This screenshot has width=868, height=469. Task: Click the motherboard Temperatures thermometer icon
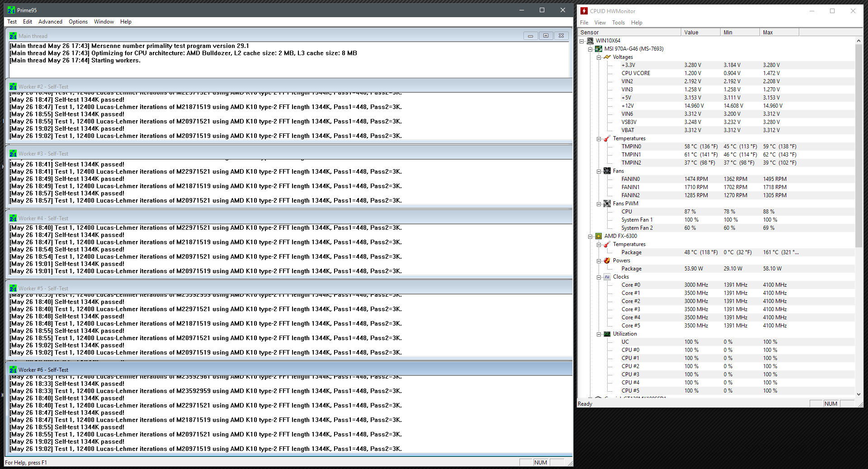(607, 138)
